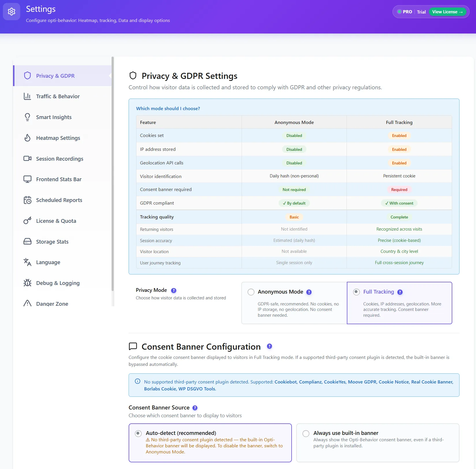Viewport: 476px width, 469px height.
Task: Open help icon next to Consent Banner Source
Action: coord(195,408)
